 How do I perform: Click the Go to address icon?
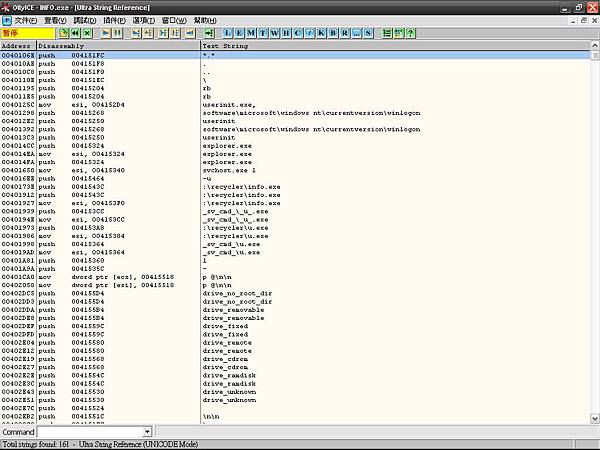tap(209, 33)
